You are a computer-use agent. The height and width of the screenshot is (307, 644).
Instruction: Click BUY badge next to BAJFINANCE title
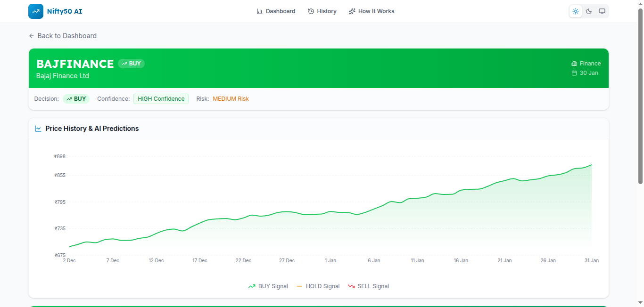pyautogui.click(x=131, y=64)
